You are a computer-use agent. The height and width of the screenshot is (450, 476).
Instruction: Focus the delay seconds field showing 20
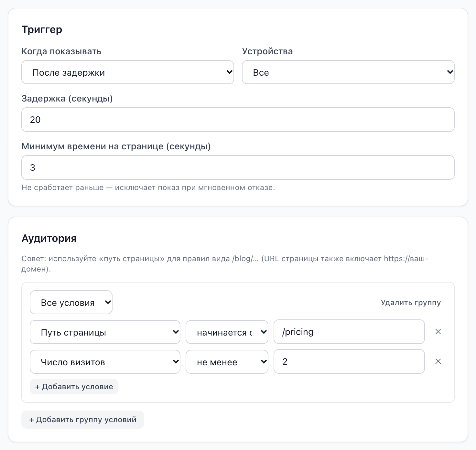click(238, 120)
